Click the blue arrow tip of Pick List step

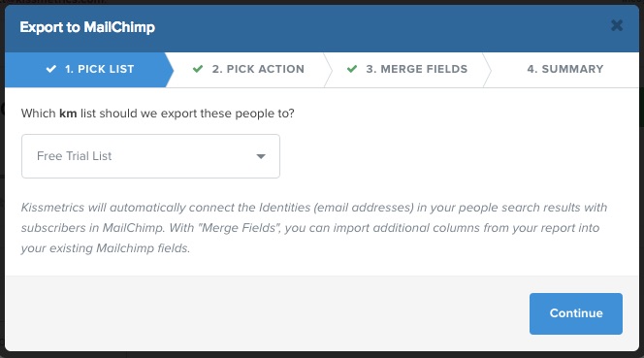(x=169, y=70)
